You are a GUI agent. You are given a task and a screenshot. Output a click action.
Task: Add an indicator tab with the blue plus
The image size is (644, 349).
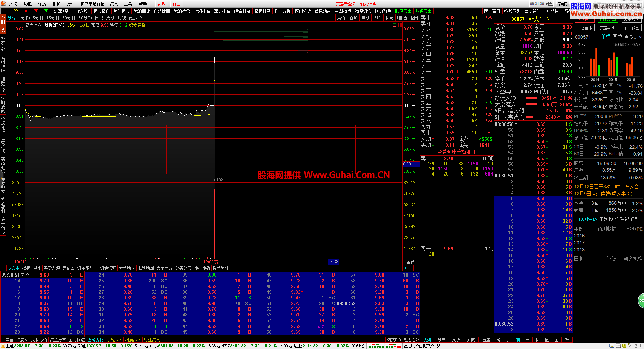click(x=406, y=268)
